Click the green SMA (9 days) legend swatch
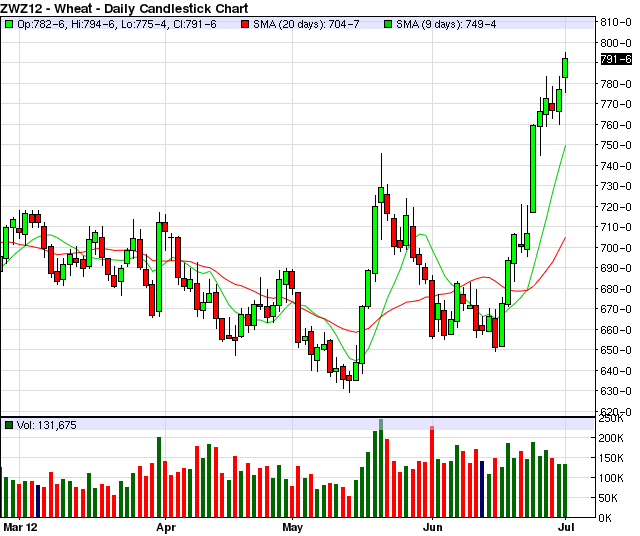The width and height of the screenshot is (640, 536). (388, 24)
